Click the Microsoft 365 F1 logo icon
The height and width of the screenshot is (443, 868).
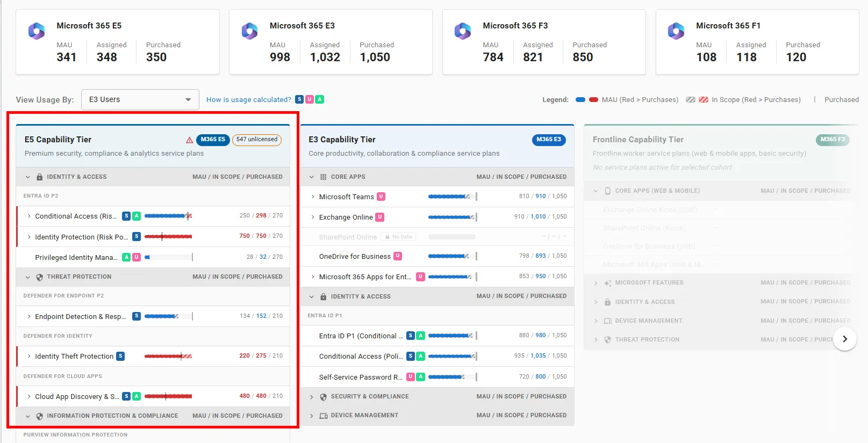point(676,31)
